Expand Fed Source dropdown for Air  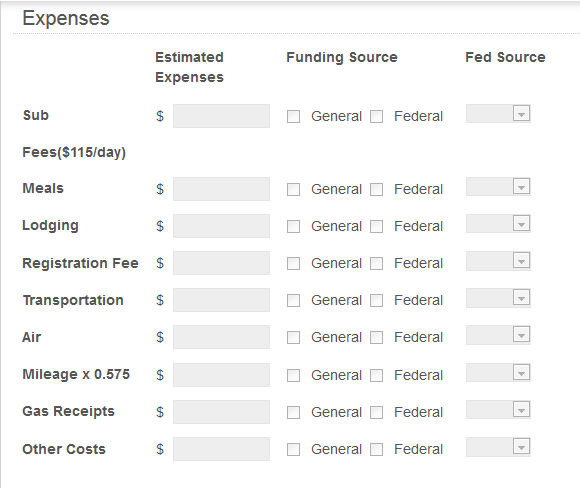pyautogui.click(x=498, y=335)
